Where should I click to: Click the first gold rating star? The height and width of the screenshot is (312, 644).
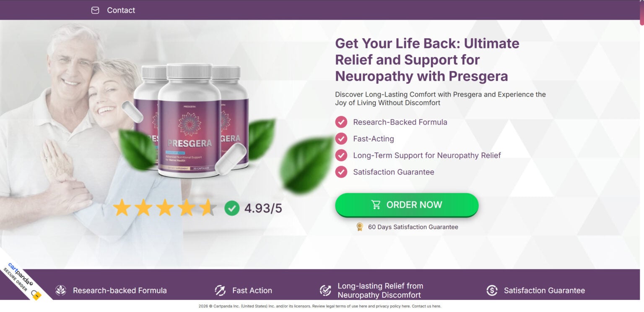tap(122, 208)
